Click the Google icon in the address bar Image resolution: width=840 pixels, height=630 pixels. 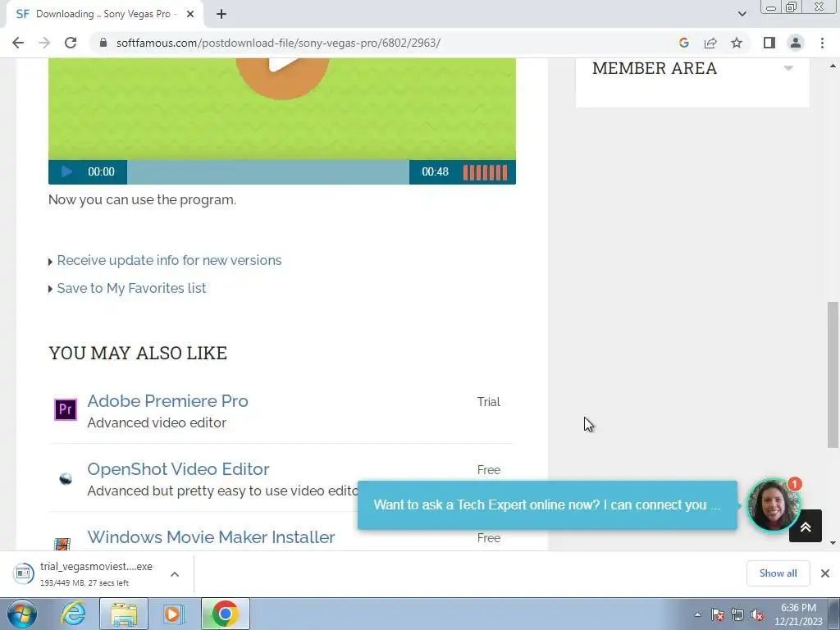click(683, 43)
